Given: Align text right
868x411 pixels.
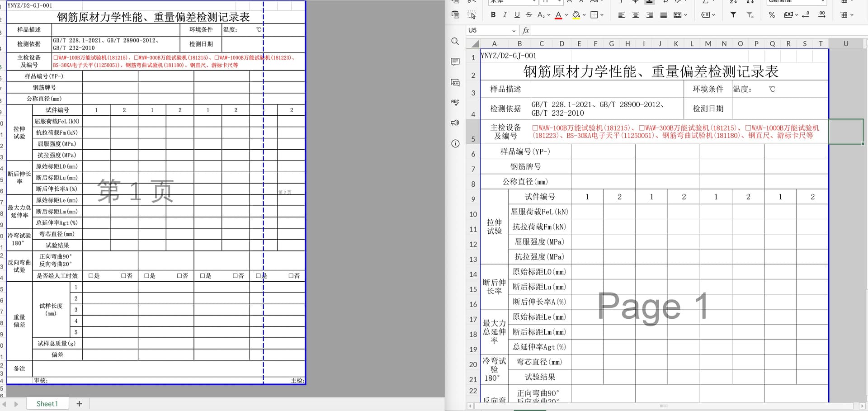Looking at the screenshot, I should coord(650,15).
